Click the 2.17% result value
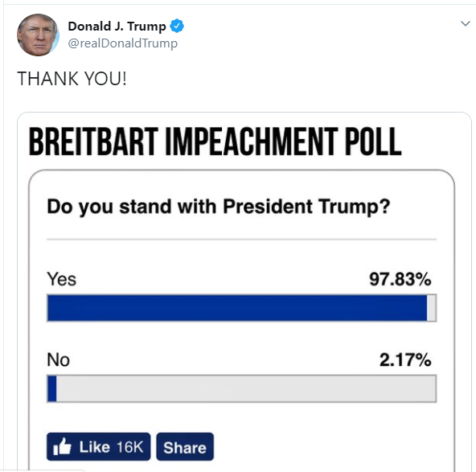 click(405, 360)
